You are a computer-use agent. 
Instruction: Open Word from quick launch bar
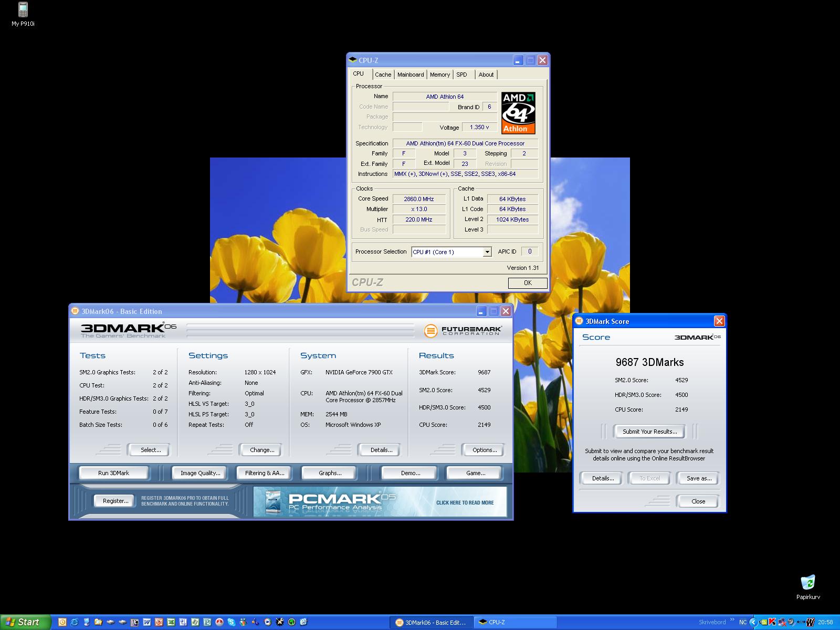[x=147, y=622]
